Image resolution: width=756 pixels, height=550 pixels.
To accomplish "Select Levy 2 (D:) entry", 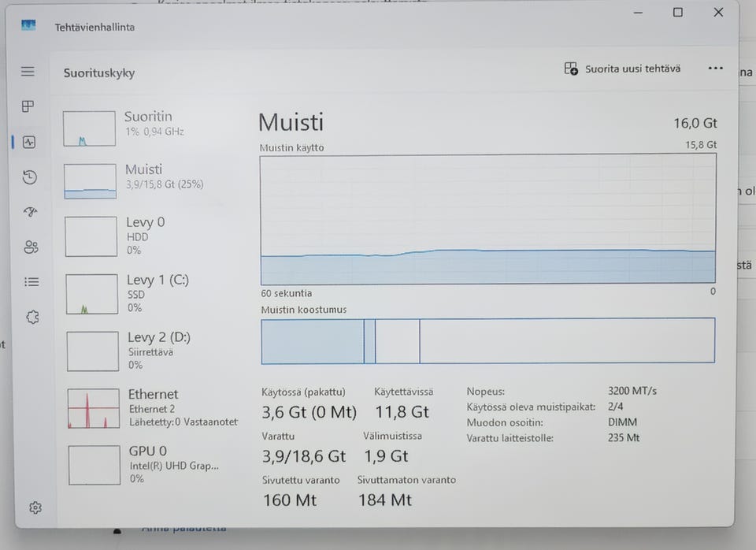I will [152, 351].
